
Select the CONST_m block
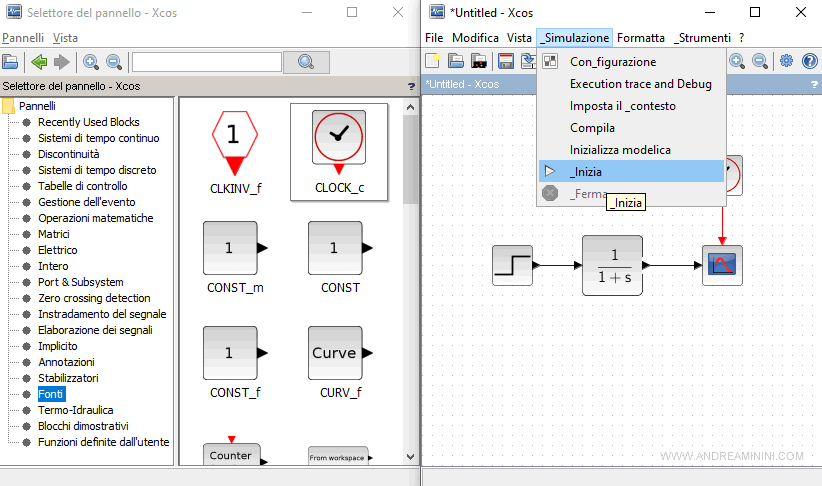pos(235,257)
